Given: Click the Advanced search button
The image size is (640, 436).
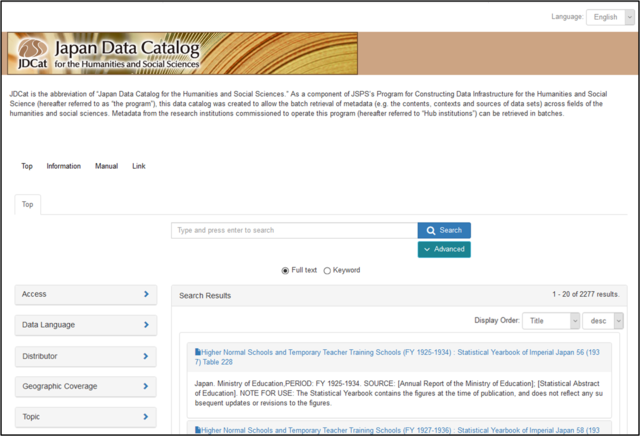Looking at the screenshot, I should click(x=444, y=249).
